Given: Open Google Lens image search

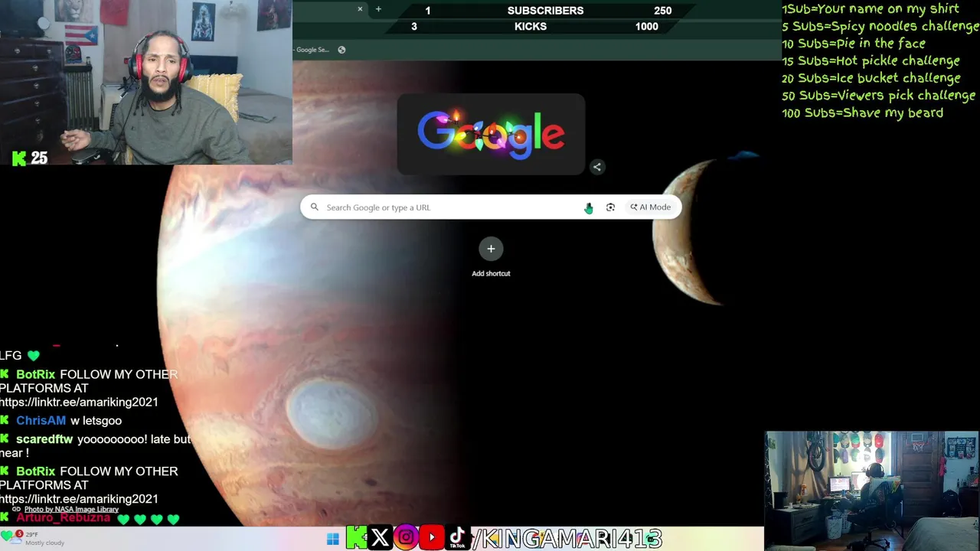Looking at the screenshot, I should click(x=610, y=207).
